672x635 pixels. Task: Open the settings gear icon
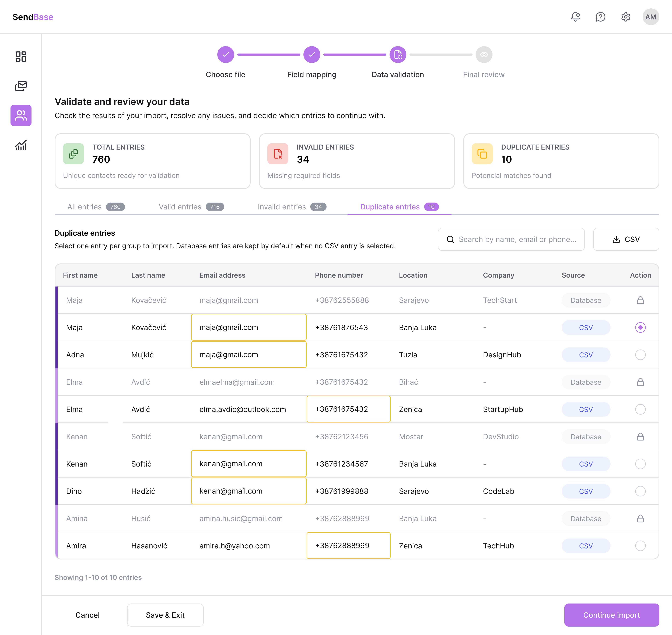click(625, 17)
